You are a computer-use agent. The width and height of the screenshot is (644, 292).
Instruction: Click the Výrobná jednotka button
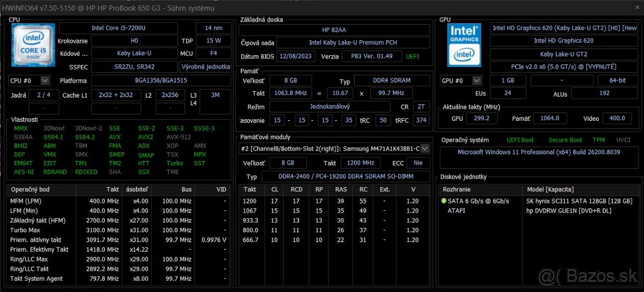(x=206, y=67)
